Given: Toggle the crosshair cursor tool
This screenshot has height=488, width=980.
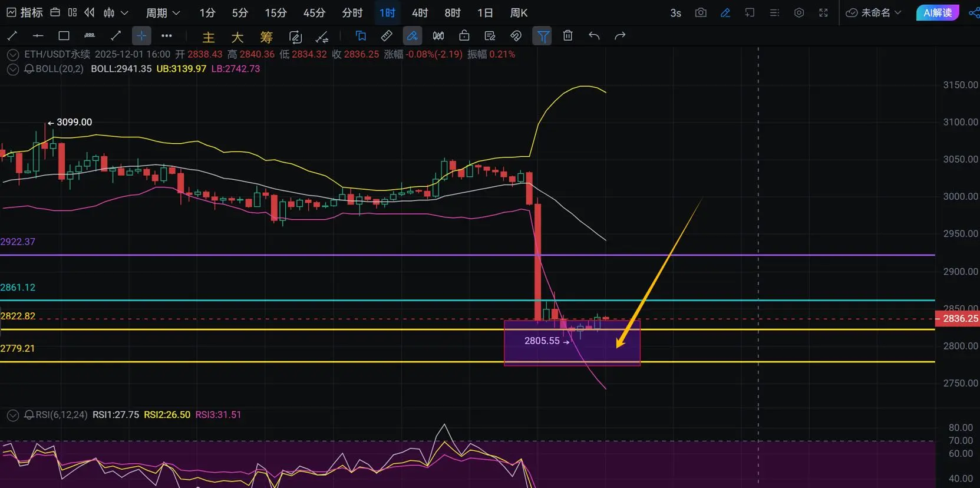Looking at the screenshot, I should point(141,36).
